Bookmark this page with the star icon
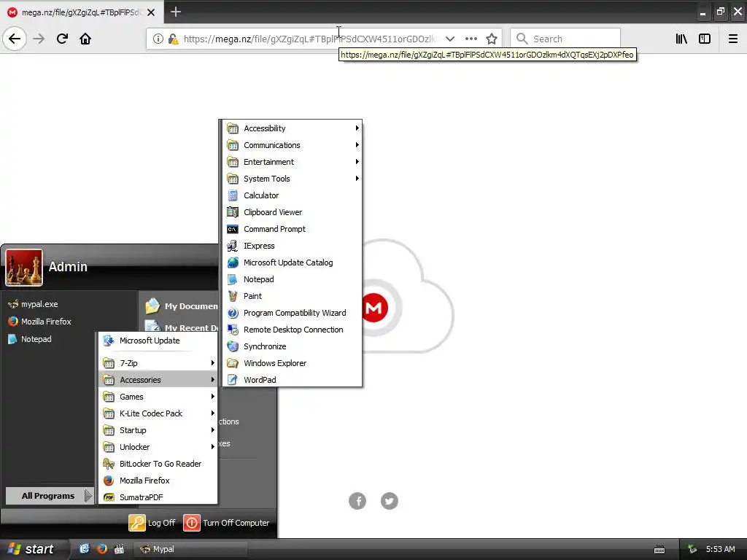The width and height of the screenshot is (747, 560). (x=492, y=39)
